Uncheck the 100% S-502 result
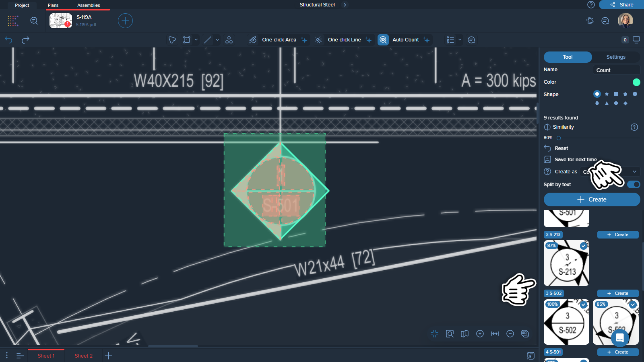The height and width of the screenshot is (362, 644). [x=584, y=304]
